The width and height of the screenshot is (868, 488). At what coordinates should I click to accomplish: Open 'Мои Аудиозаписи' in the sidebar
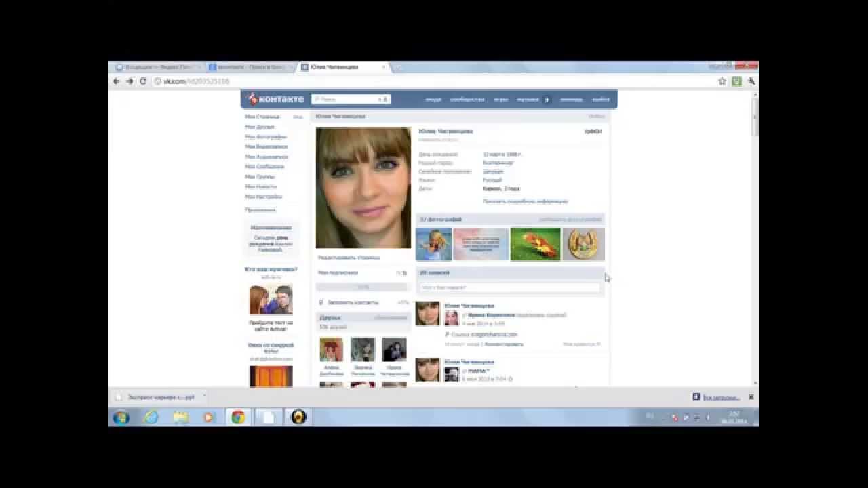tap(267, 157)
